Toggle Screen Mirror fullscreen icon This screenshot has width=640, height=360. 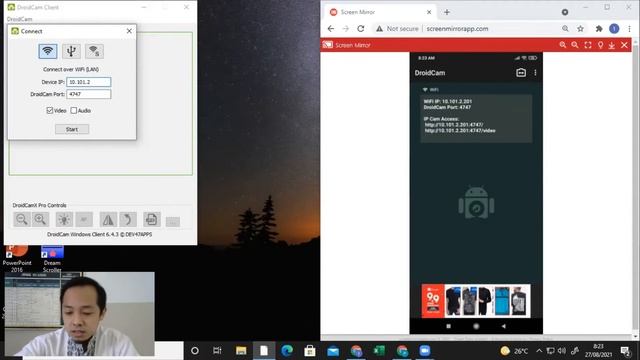[x=588, y=45]
